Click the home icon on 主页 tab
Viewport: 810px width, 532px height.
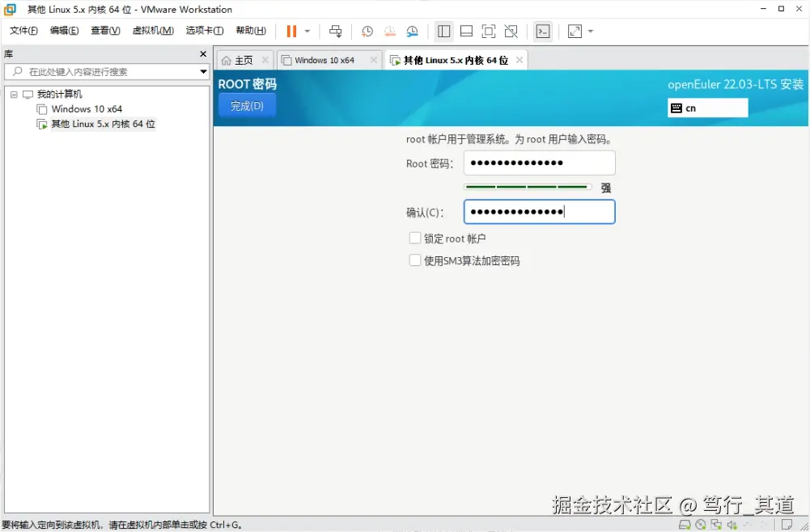point(227,61)
